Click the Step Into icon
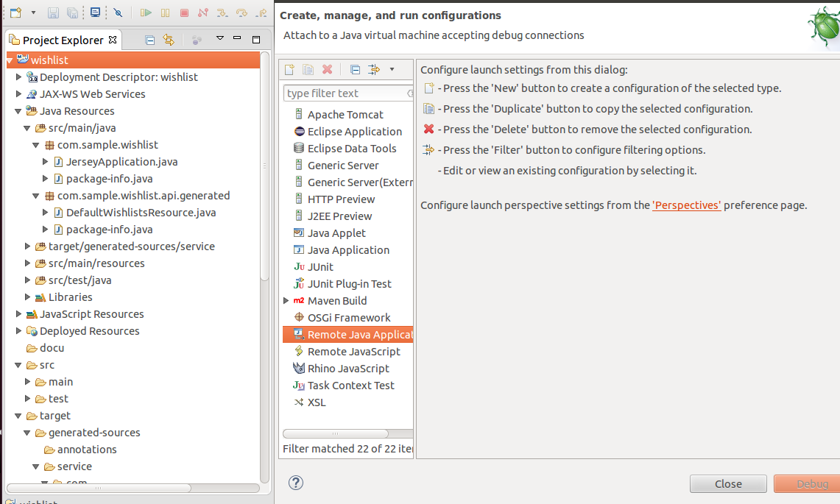The height and width of the screenshot is (504, 840). point(222,13)
